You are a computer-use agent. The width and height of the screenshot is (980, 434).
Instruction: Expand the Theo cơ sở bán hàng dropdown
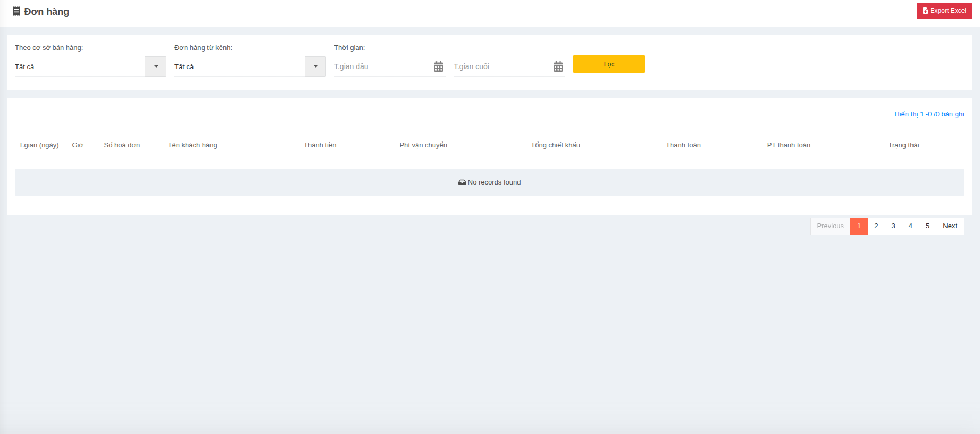pos(156,66)
